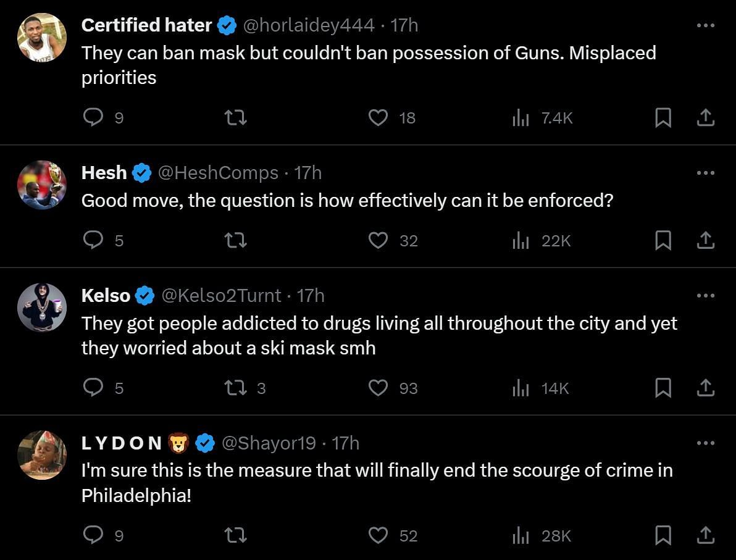Open Kelso tweet's 17h timestamp
Screen dimensions: 736x560
pyautogui.click(x=311, y=296)
